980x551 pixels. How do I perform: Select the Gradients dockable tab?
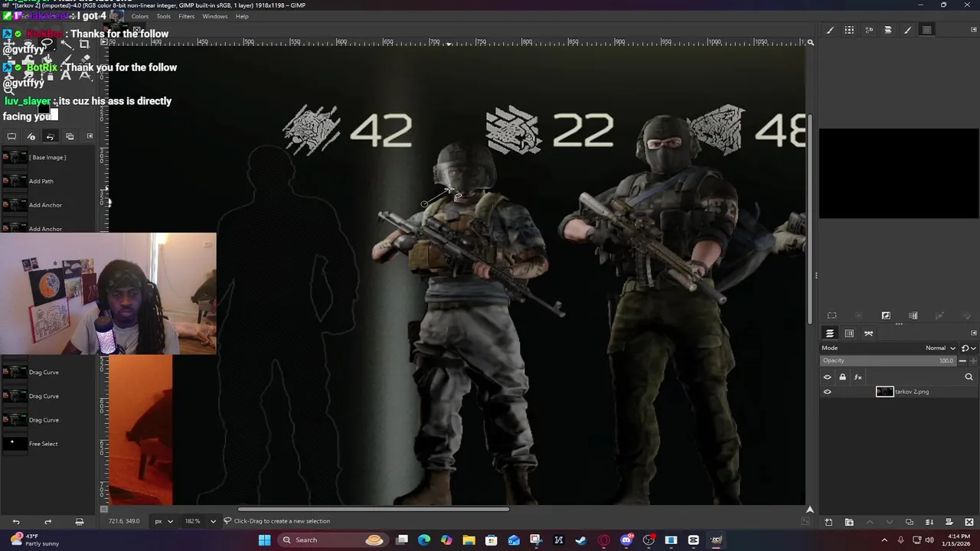[926, 30]
